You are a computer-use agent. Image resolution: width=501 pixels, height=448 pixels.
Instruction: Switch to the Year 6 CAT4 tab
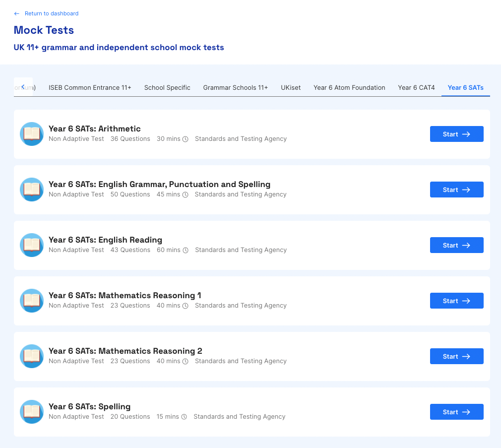(416, 87)
